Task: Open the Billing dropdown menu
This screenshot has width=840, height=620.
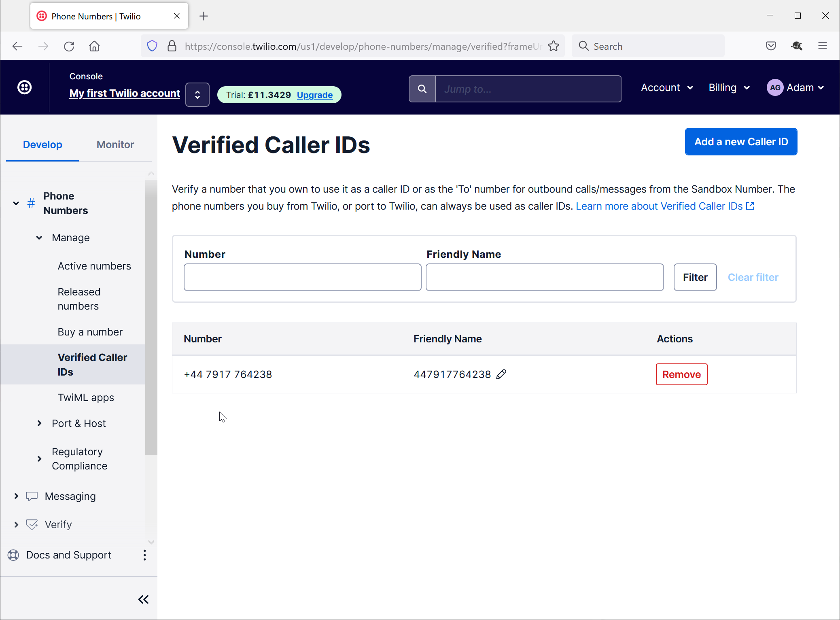Action: tap(729, 88)
